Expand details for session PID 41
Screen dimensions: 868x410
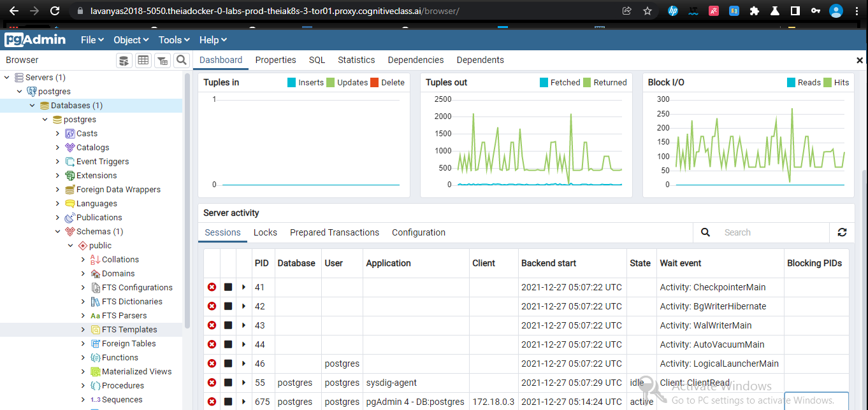tap(244, 287)
